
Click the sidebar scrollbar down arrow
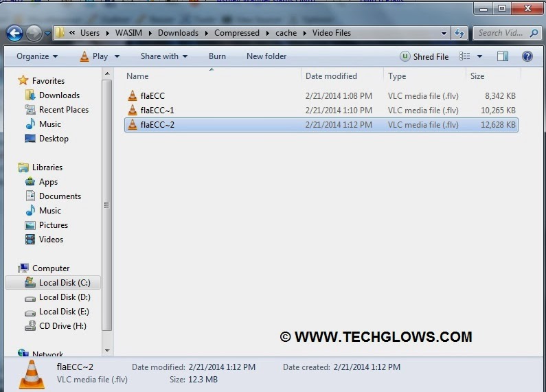pyautogui.click(x=107, y=351)
